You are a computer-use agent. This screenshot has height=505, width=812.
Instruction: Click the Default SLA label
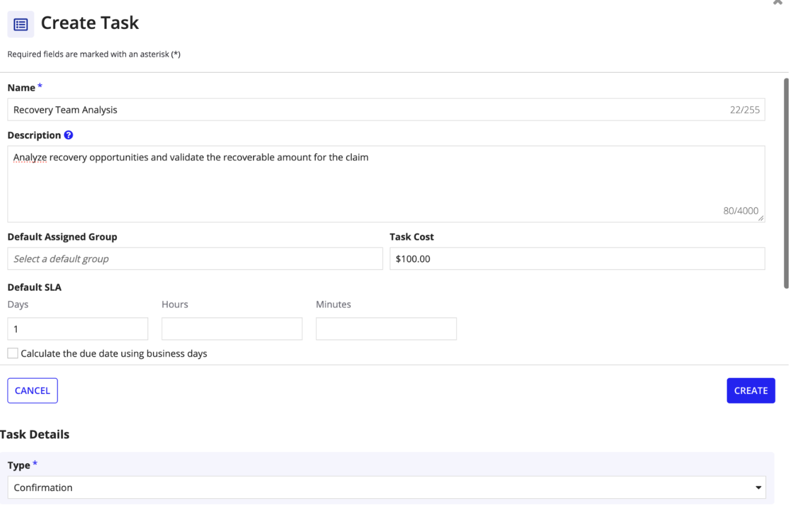click(x=35, y=287)
